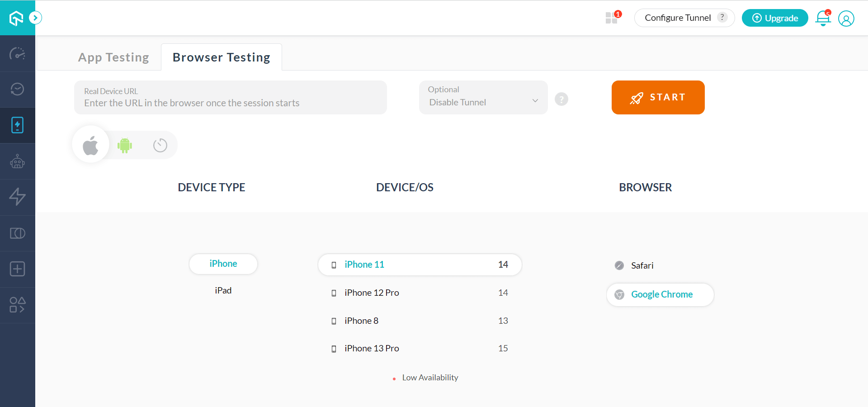Switch to Android OS toggle
868x407 pixels.
(125, 145)
